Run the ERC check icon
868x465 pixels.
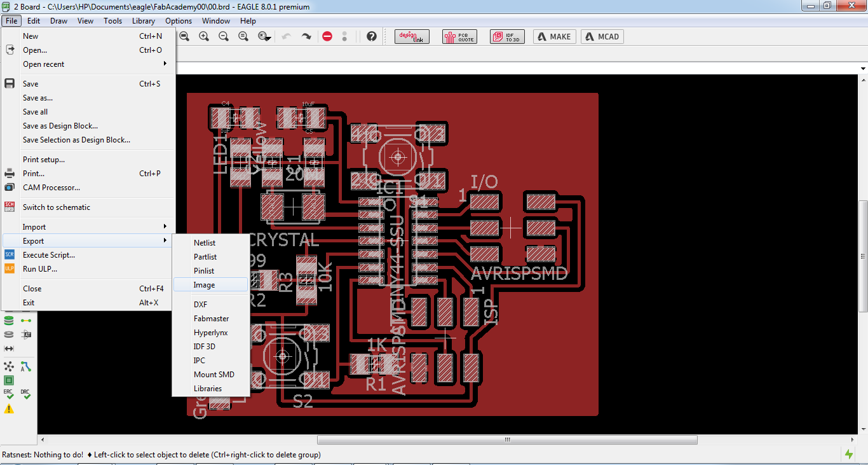point(9,394)
